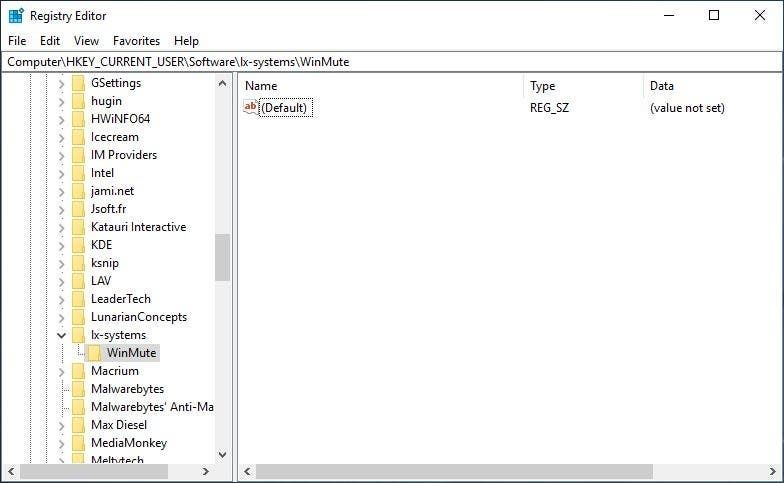Click the REG_SZ type cell
Image resolution: width=784 pixels, height=483 pixels.
coord(549,108)
